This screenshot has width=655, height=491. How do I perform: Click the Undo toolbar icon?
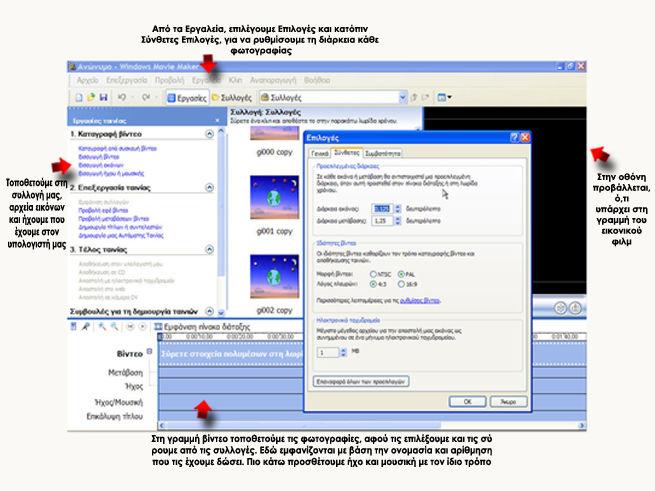coord(122,97)
